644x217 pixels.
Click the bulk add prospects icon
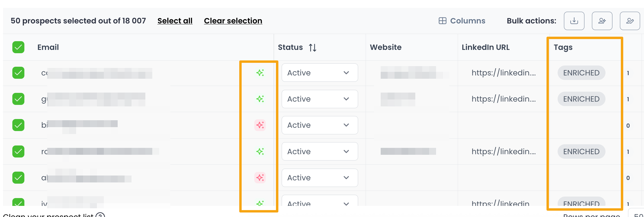[602, 21]
